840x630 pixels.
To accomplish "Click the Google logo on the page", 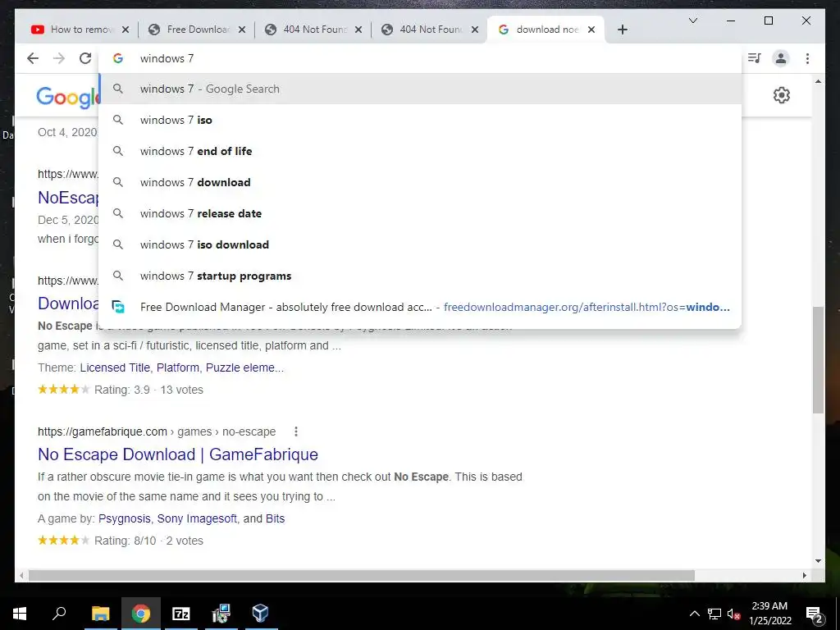I will point(67,97).
